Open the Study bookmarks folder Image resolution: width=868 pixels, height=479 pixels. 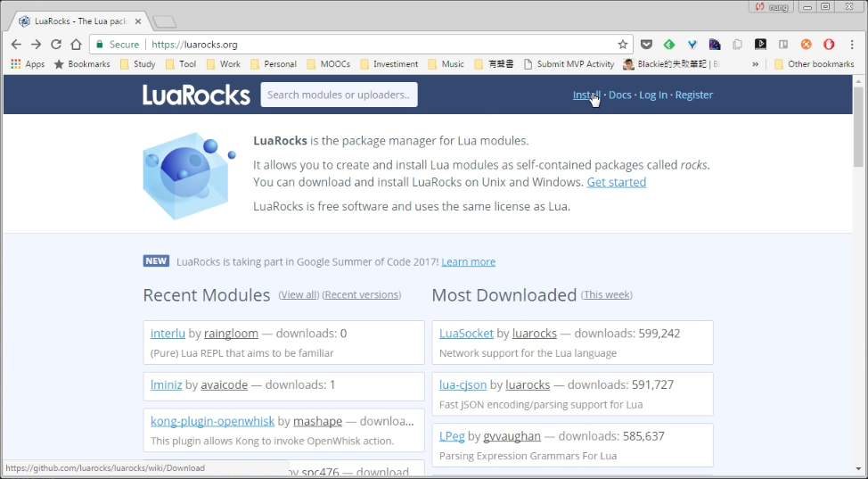point(138,63)
